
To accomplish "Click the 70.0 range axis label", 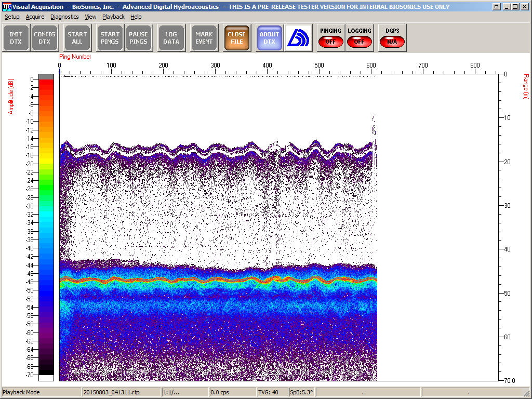I will click(x=510, y=381).
